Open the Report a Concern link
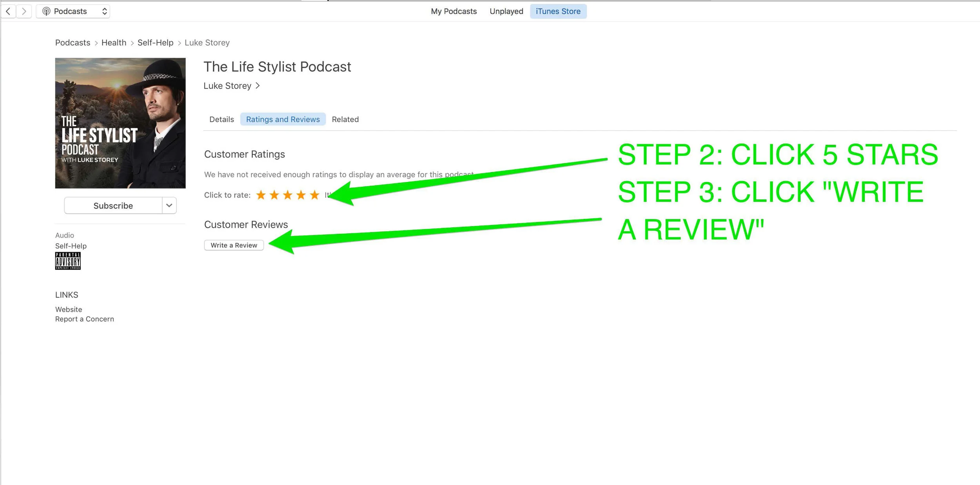 click(x=85, y=319)
